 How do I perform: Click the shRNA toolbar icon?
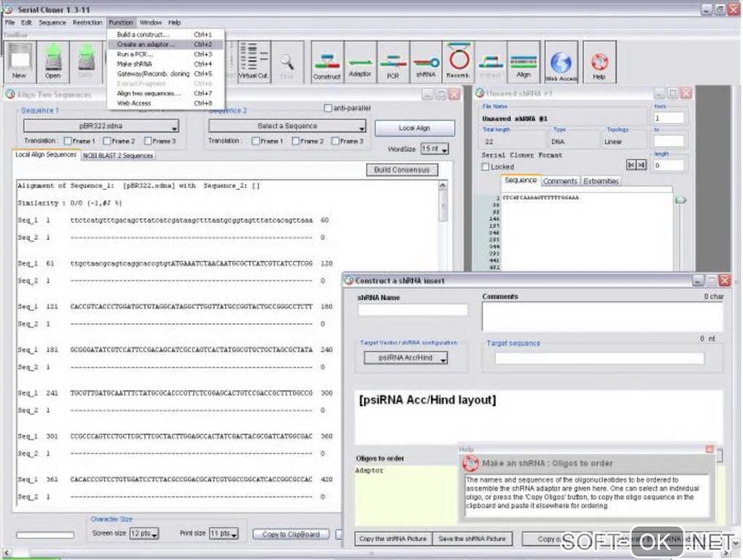[x=425, y=62]
